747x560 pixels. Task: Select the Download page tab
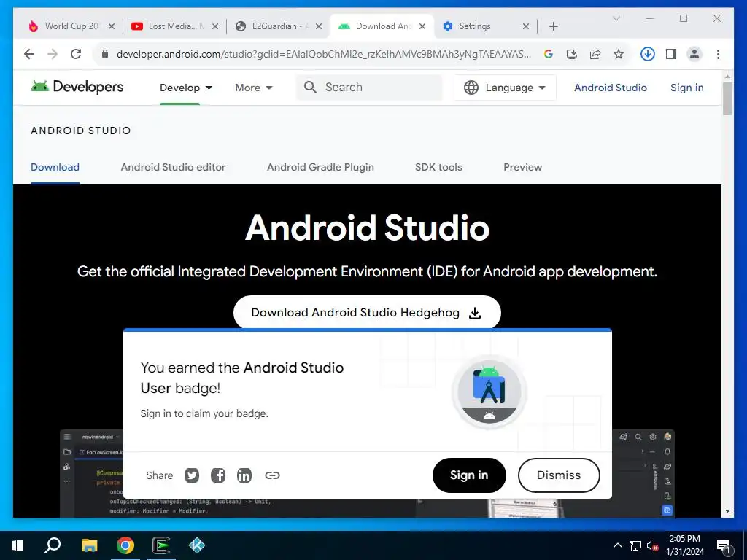point(55,167)
